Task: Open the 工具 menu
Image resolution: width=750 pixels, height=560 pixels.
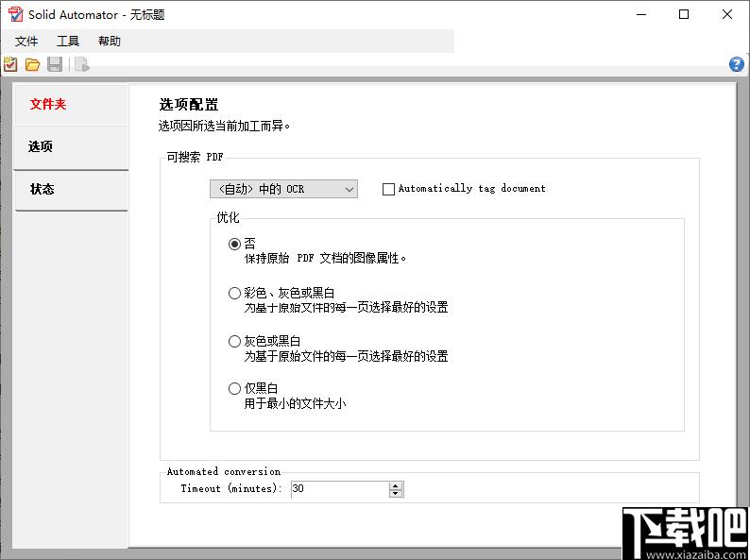Action: pyautogui.click(x=68, y=42)
